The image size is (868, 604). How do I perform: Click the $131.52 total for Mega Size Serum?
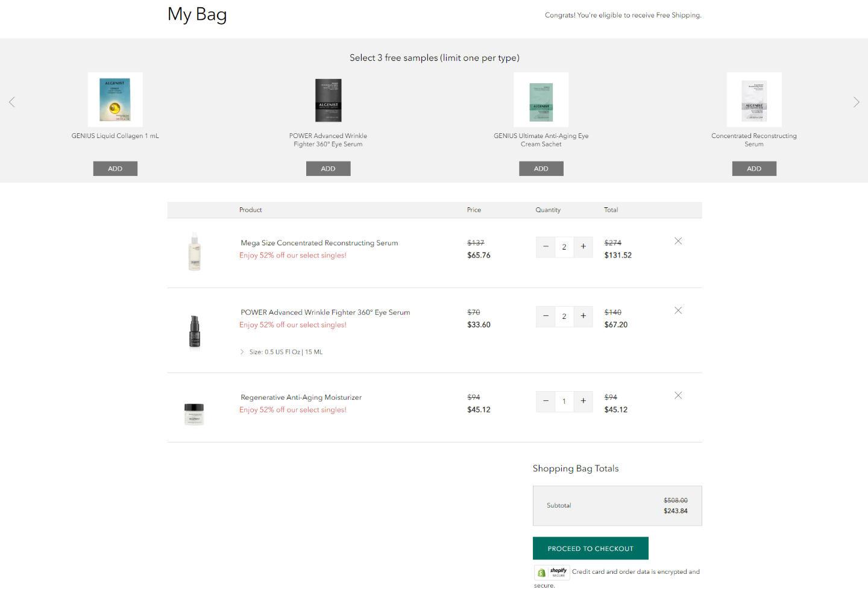(x=618, y=255)
